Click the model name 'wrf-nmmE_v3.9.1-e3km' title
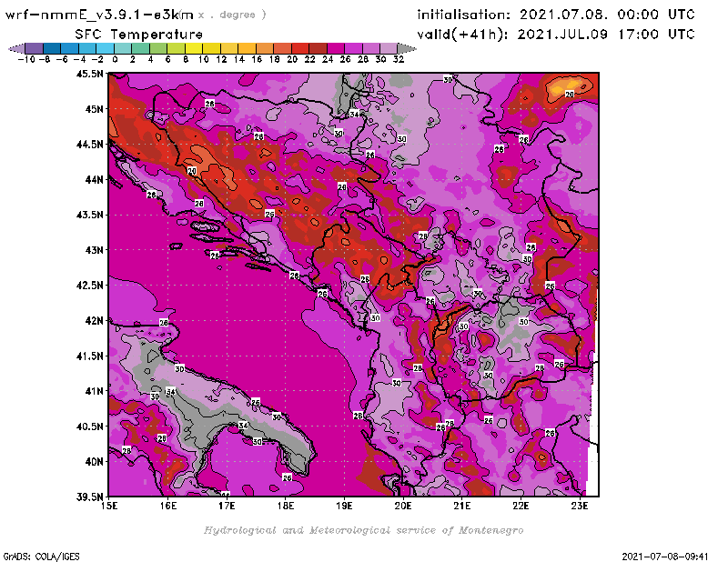Screen dimensions: 728x562 pyautogui.click(x=99, y=15)
